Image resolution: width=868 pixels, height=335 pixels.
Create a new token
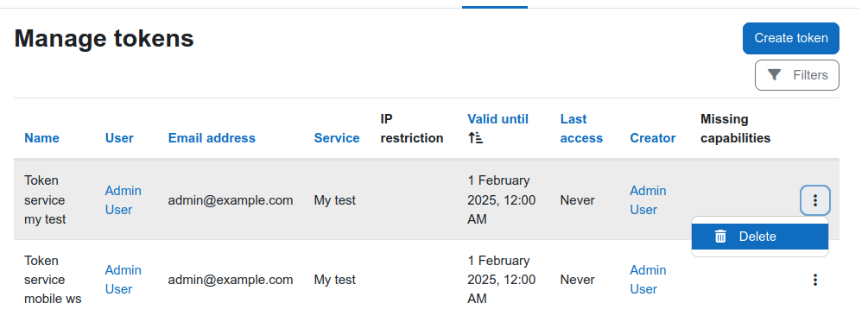pyautogui.click(x=790, y=38)
